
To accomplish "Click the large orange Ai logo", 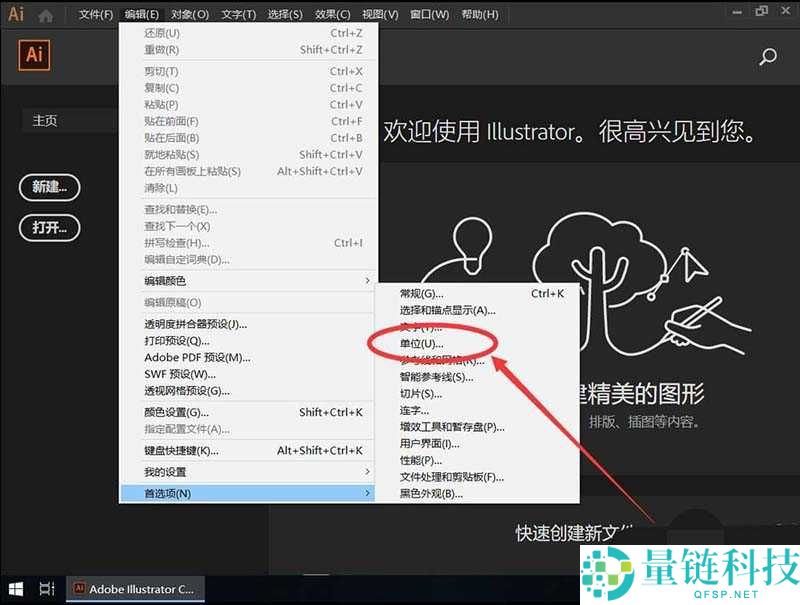I will [x=35, y=56].
